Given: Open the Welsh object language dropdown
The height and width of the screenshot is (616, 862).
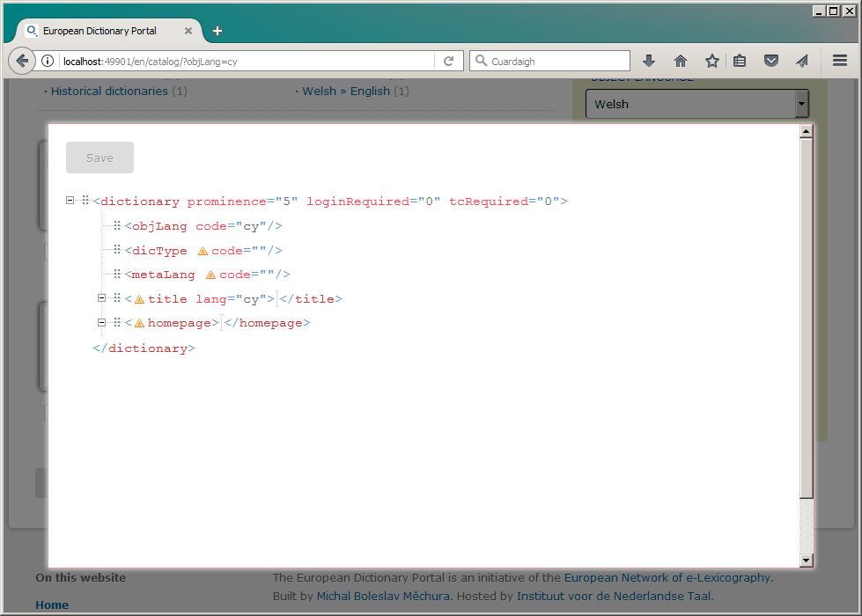Looking at the screenshot, I should [696, 104].
